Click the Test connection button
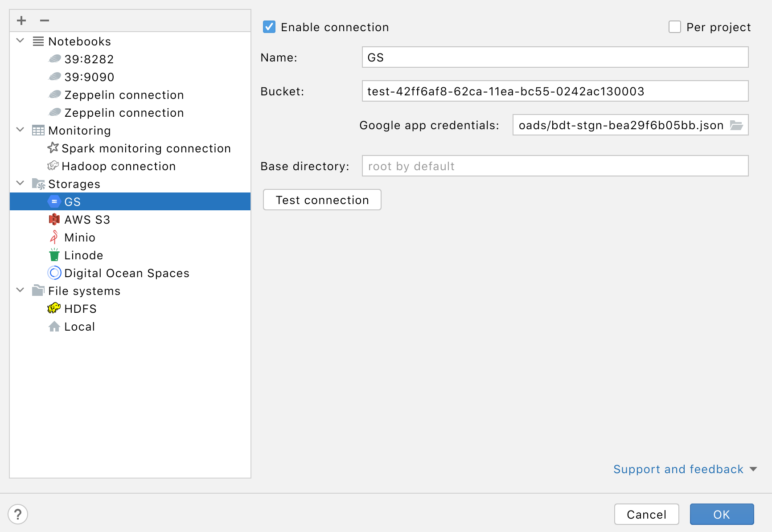Viewport: 772px width, 532px height. [322, 200]
